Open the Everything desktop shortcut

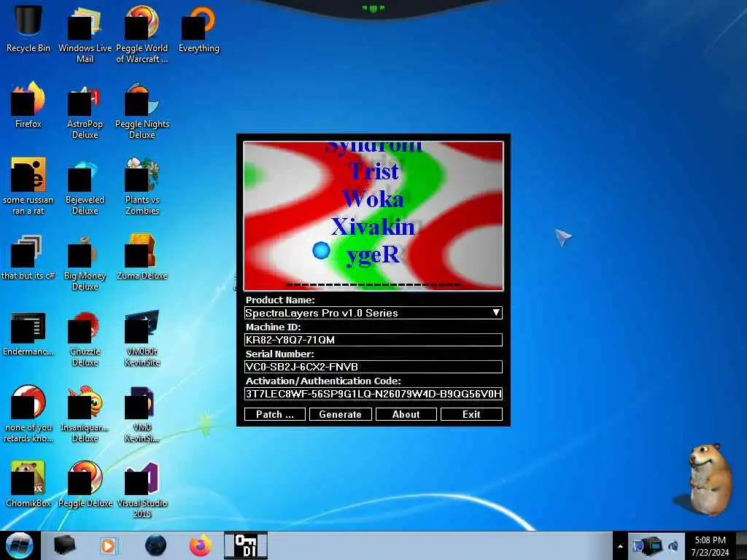198,28
